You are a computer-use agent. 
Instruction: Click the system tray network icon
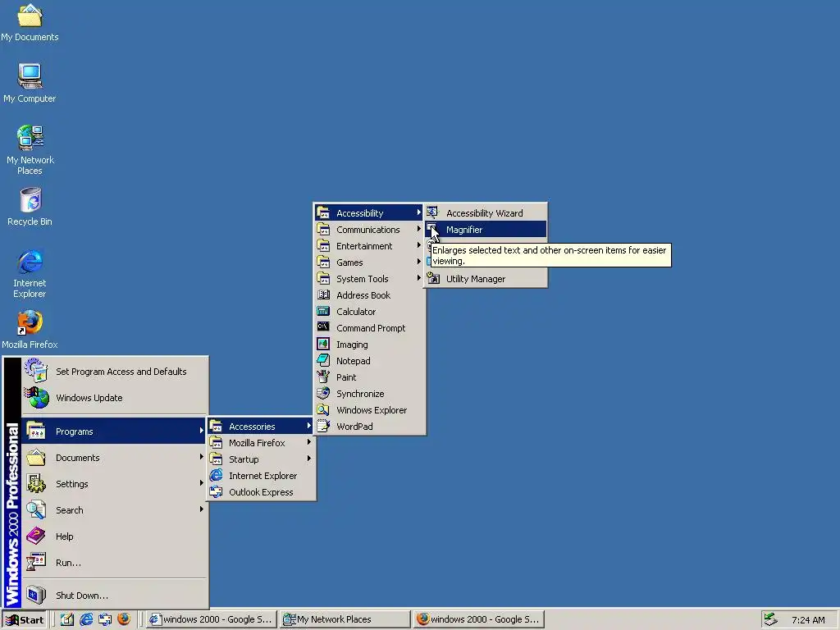pyautogui.click(x=770, y=619)
